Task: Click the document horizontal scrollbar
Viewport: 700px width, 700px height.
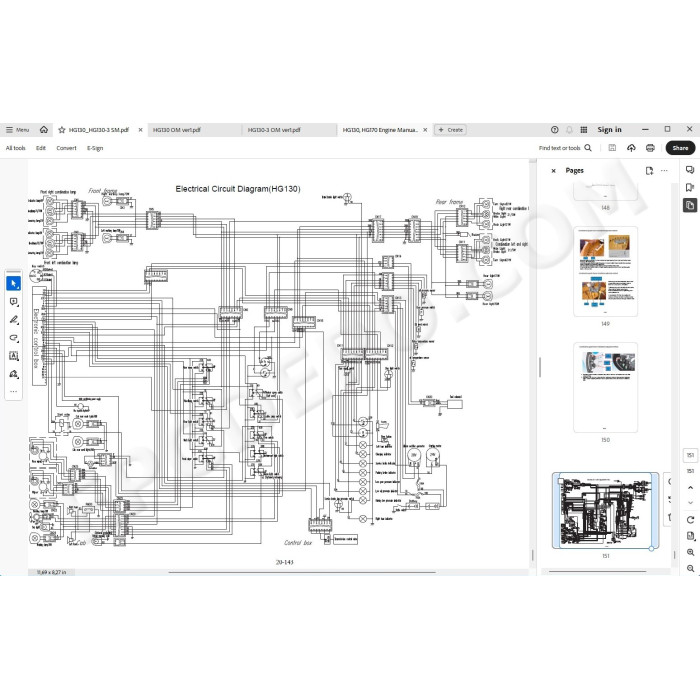Action: [302, 572]
